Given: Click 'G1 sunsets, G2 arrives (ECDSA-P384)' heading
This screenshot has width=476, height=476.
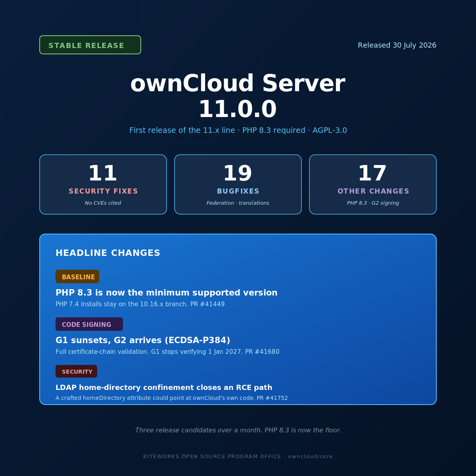Looking at the screenshot, I should 143,340.
